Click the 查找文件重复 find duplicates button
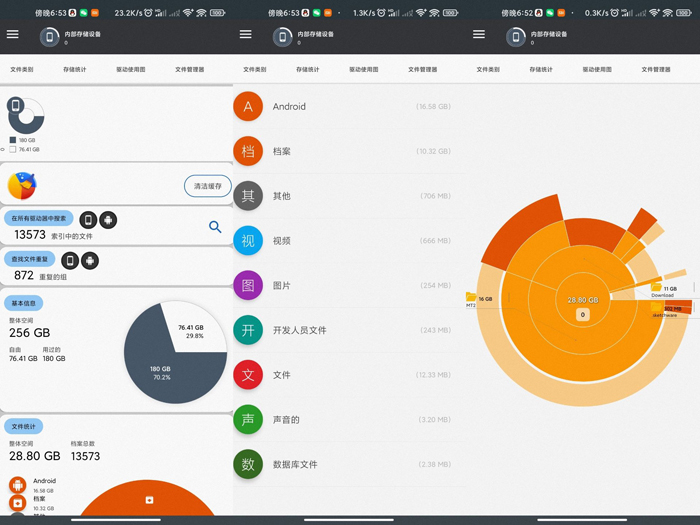Image resolution: width=700 pixels, height=525 pixels. [x=29, y=260]
